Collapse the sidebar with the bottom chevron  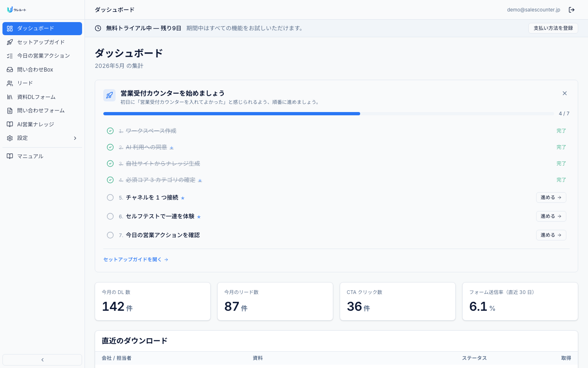[42, 360]
